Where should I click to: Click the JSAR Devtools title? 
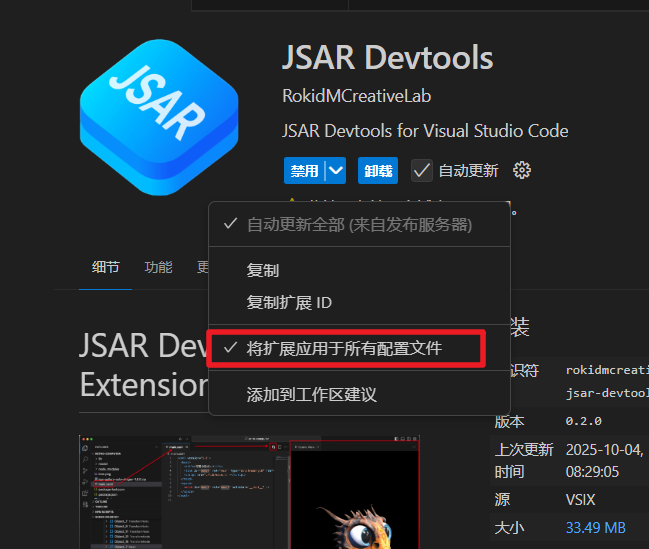pyautogui.click(x=388, y=58)
